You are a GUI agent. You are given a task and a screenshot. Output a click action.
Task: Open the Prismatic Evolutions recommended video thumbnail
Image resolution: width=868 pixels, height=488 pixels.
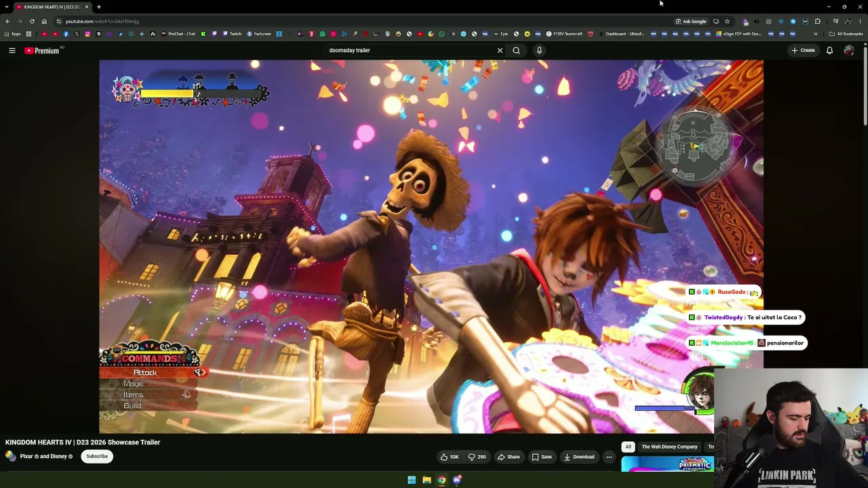tap(667, 464)
